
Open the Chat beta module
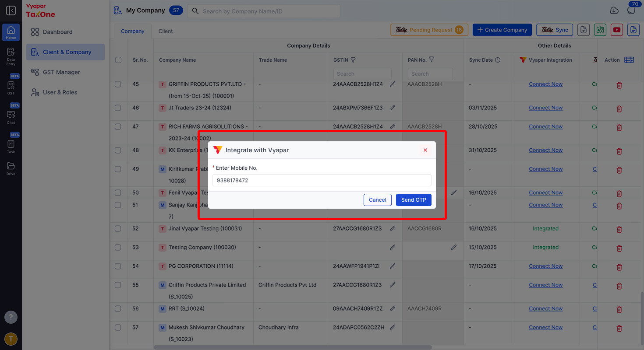pos(11,116)
